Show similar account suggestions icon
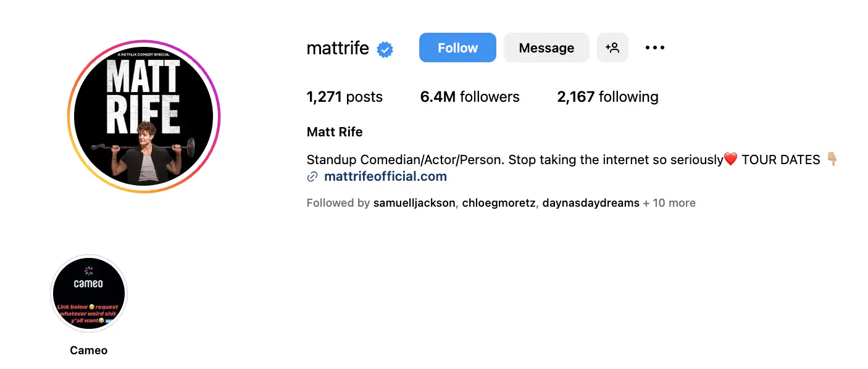The image size is (868, 369). [x=612, y=48]
